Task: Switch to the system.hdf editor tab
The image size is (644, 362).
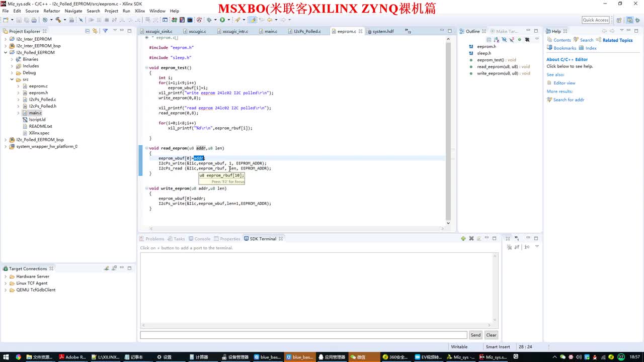Action: 383,31
